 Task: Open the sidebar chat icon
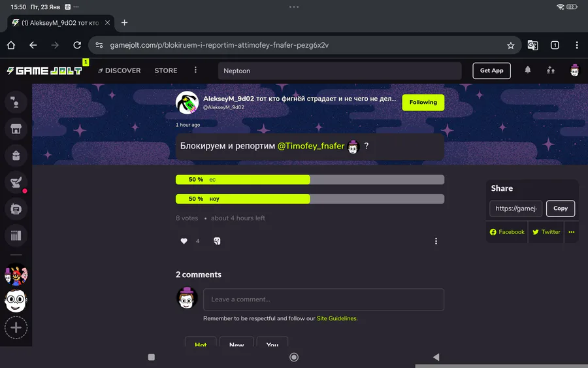16,209
